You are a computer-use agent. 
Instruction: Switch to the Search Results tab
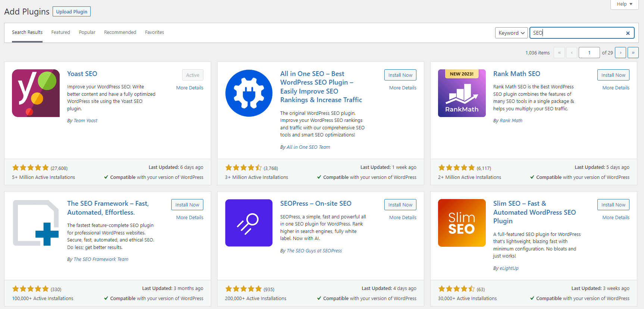[27, 32]
